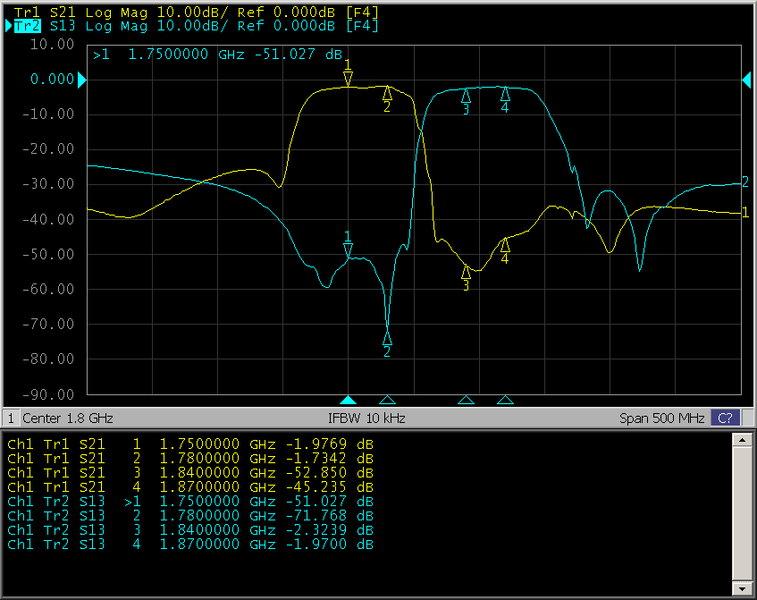Viewport: 757px width, 600px height.
Task: Select the marker 4 triangle on the frequency axis
Action: pyautogui.click(x=505, y=400)
